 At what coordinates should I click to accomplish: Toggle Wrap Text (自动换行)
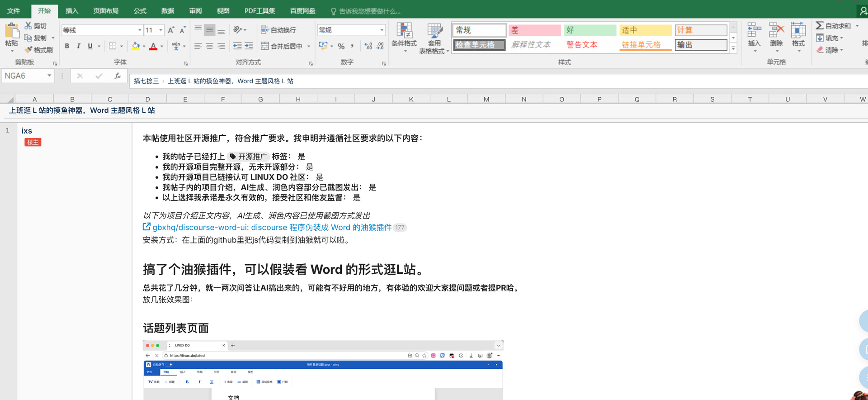[278, 30]
